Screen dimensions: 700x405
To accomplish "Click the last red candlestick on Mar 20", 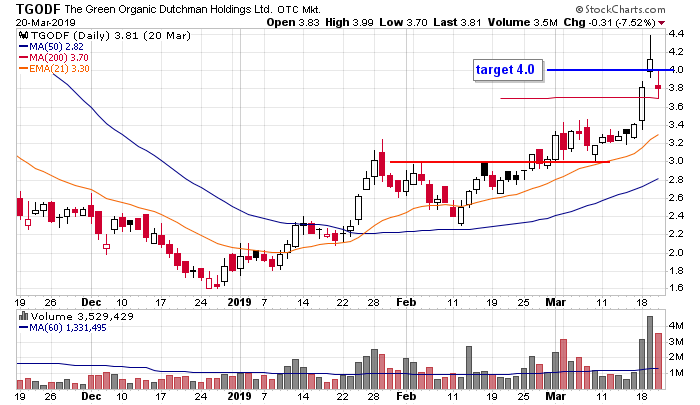I will [658, 87].
